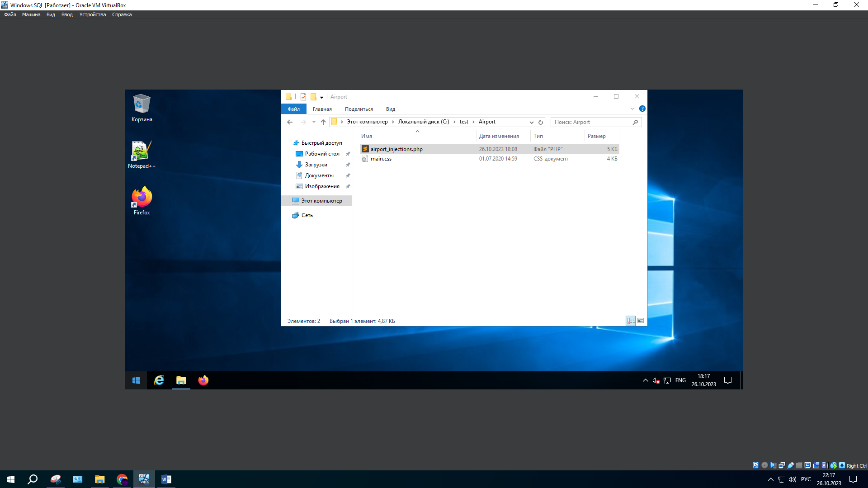Open the Главная ribbon tab
The width and height of the screenshot is (868, 488).
click(x=322, y=109)
